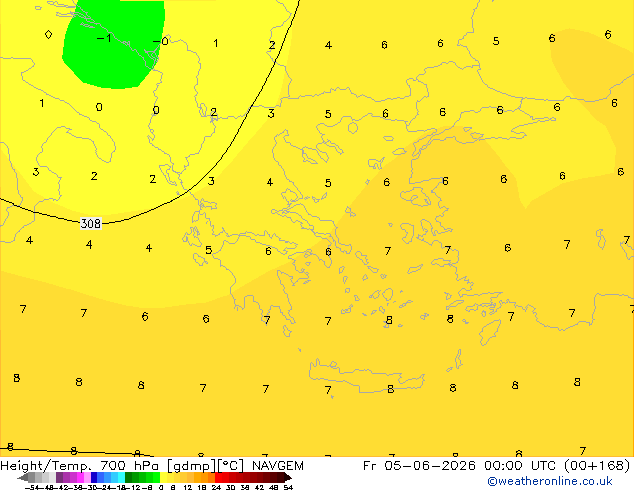Click the legend scale value 12

(187, 487)
